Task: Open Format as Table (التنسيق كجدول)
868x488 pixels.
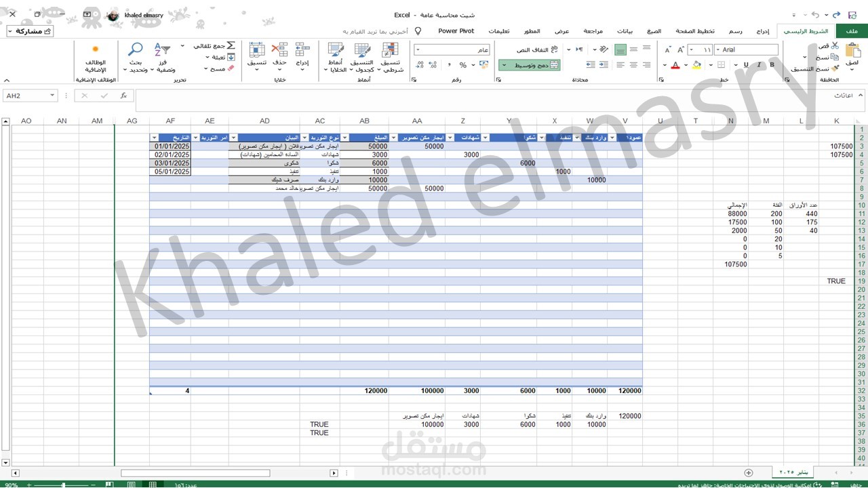Action: pyautogui.click(x=362, y=58)
